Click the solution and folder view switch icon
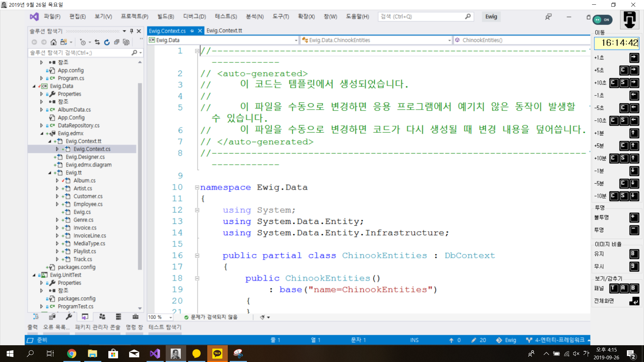This screenshot has width=644, height=362. click(63, 42)
